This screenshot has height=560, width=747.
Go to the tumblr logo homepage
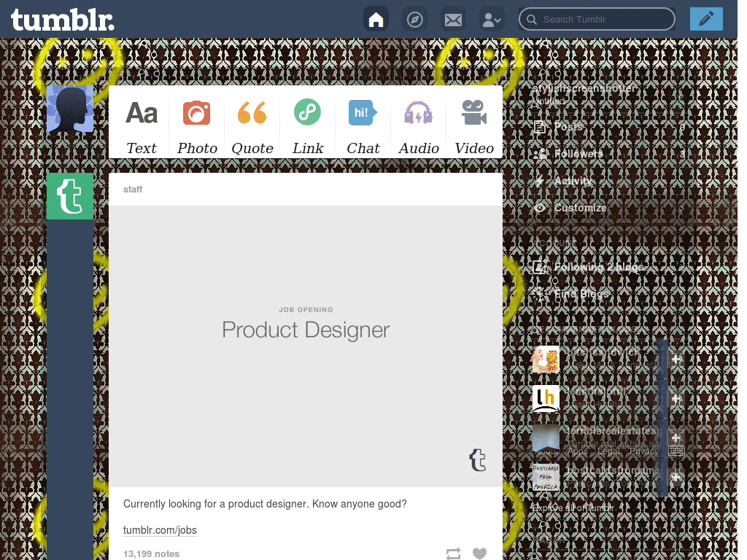pyautogui.click(x=63, y=20)
